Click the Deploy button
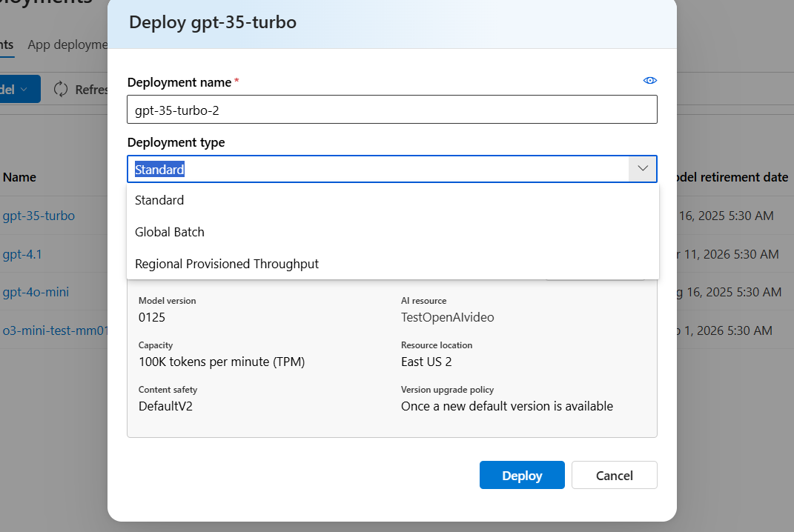The image size is (794, 532). [522, 475]
